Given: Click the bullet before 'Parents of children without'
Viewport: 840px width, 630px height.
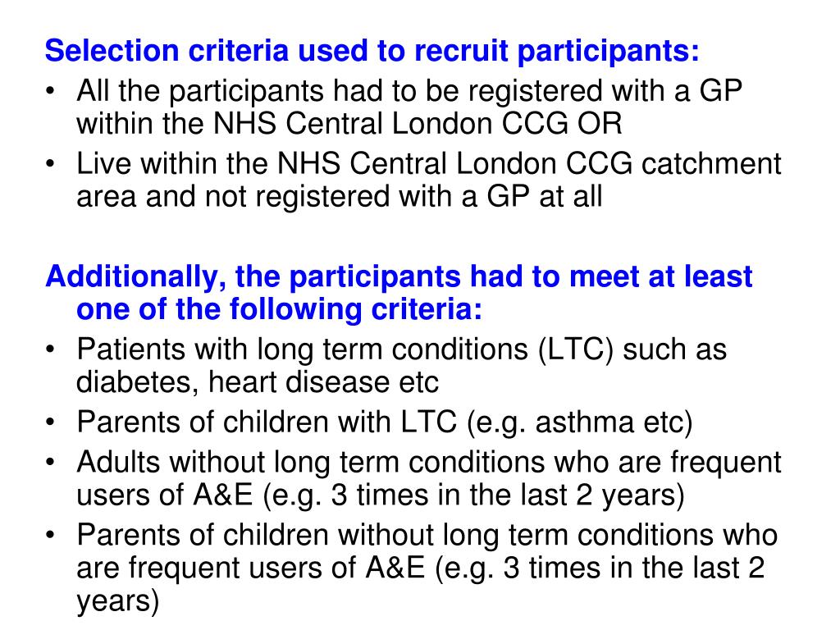Looking at the screenshot, I should click(50, 535).
